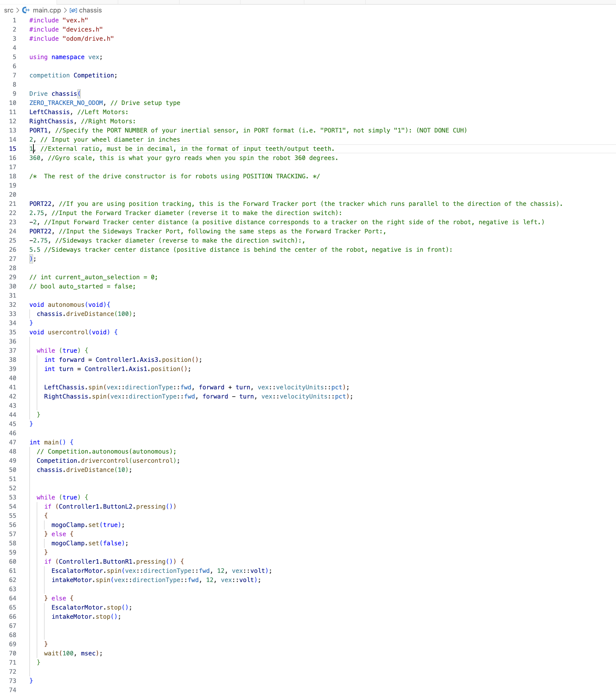Click EscalatorMotor.stop() call
Viewport: 616px width, 698px height.
coord(92,607)
